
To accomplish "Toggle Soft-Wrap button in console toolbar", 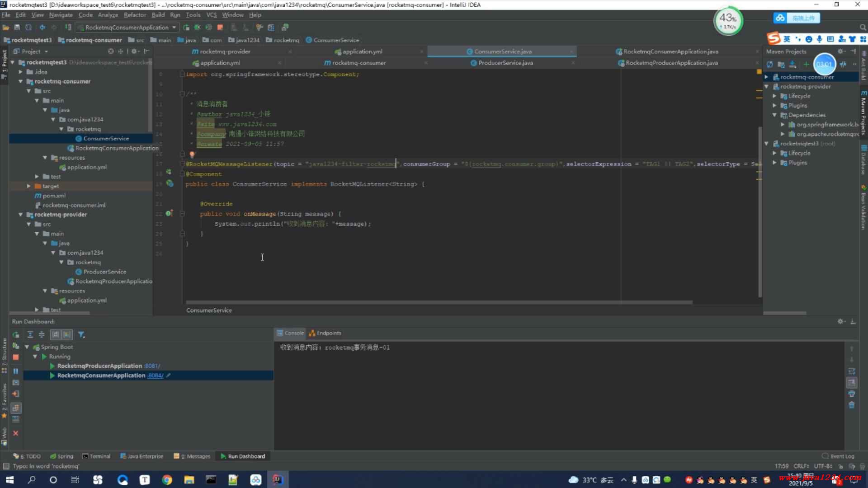I will tap(852, 371).
